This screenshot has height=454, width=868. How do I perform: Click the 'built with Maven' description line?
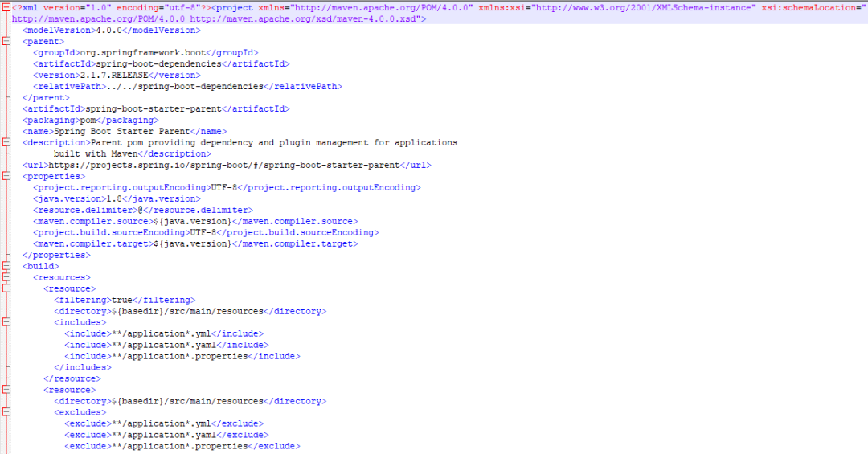(x=133, y=154)
